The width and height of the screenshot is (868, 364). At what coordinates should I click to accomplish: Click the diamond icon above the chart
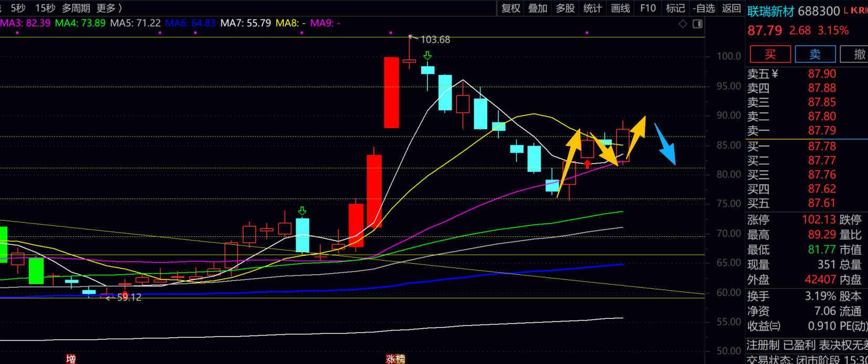tap(683, 24)
